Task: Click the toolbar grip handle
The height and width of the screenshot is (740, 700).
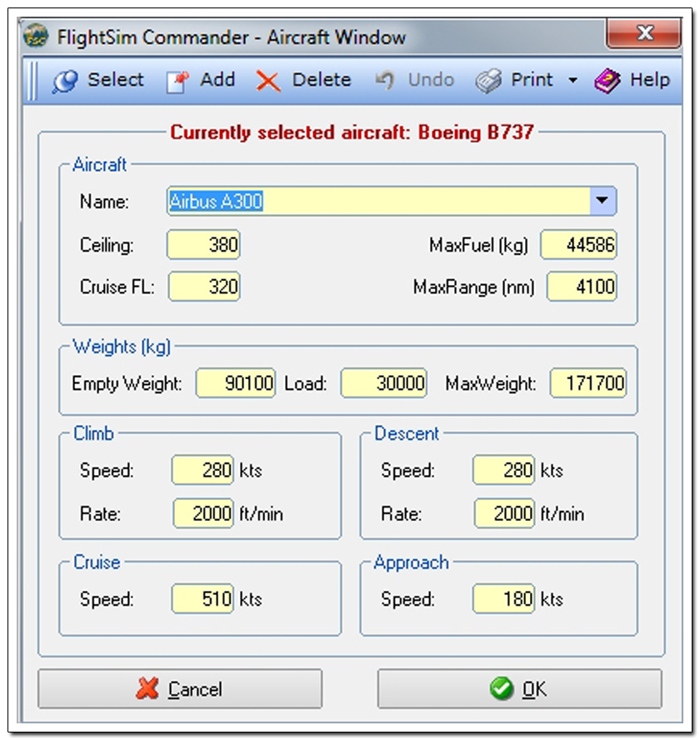Action: pos(32,80)
